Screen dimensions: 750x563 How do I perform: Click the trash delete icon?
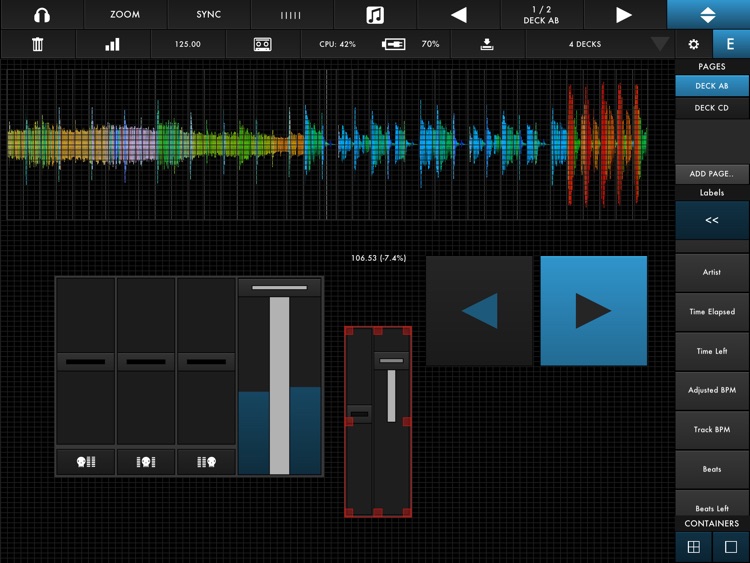[x=38, y=44]
